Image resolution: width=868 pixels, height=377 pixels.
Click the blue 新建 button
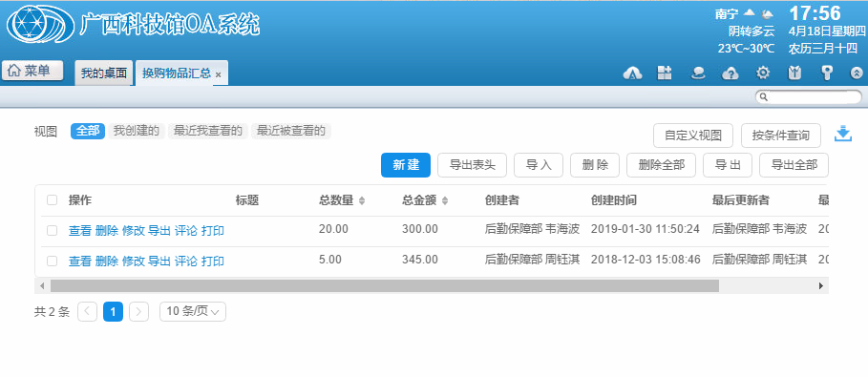click(406, 165)
